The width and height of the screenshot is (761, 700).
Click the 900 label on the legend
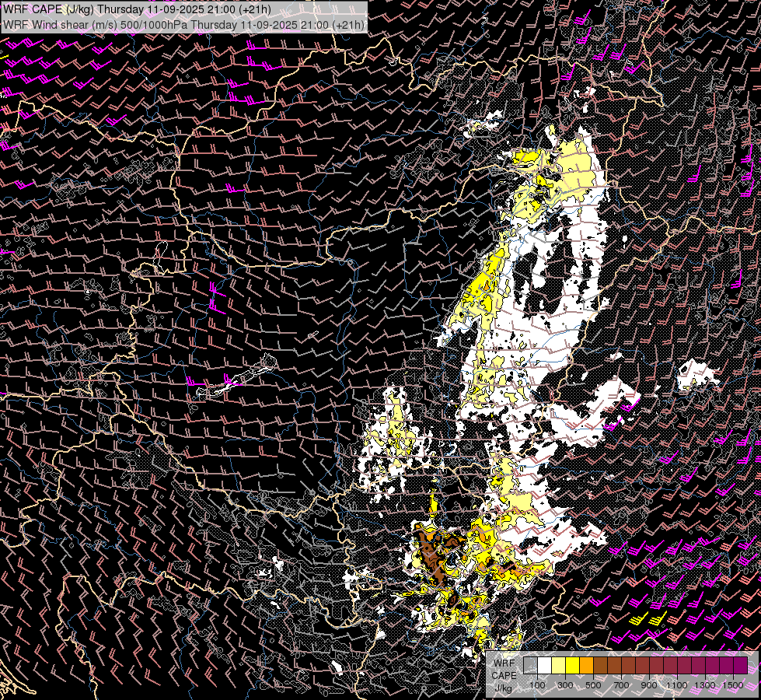(x=649, y=685)
